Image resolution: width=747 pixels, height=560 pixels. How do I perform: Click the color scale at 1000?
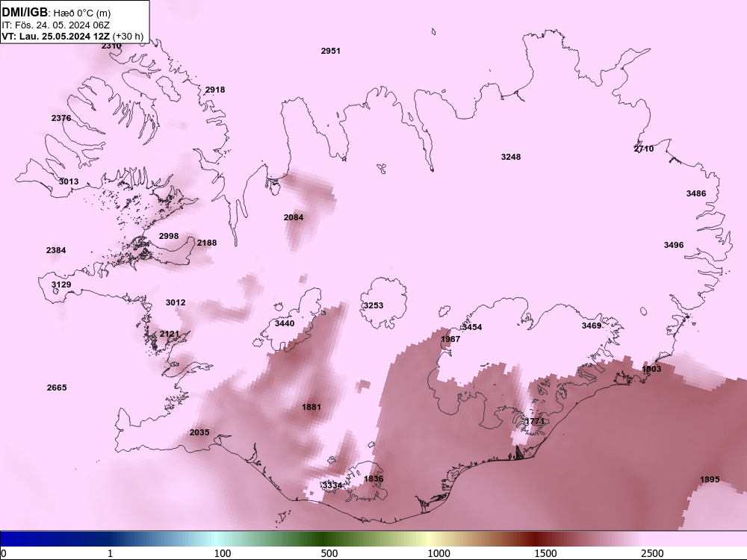[438, 553]
